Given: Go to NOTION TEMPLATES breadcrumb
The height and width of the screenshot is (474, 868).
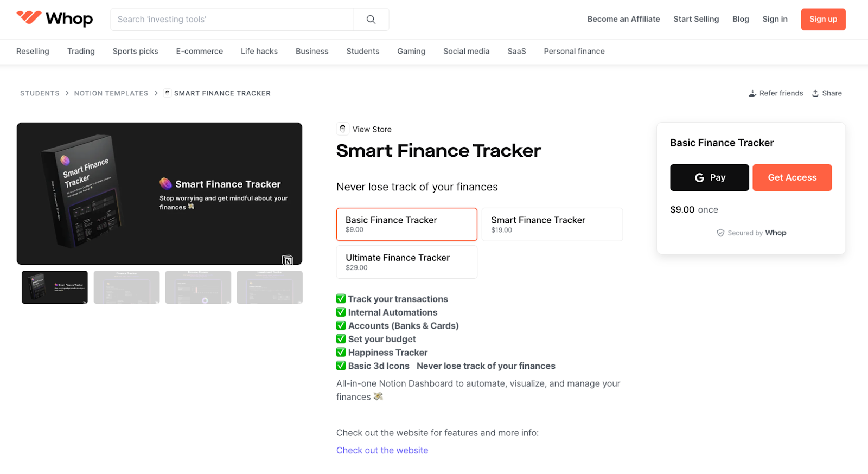Looking at the screenshot, I should click(111, 93).
